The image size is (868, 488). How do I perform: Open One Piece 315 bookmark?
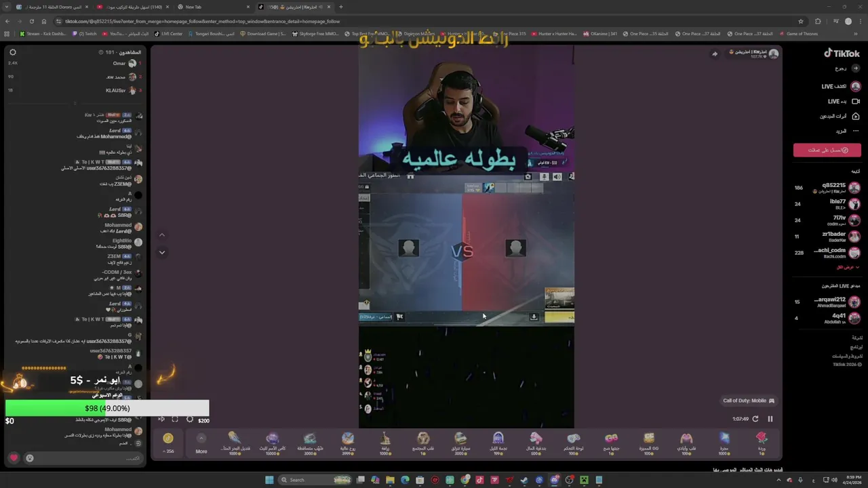point(508,33)
